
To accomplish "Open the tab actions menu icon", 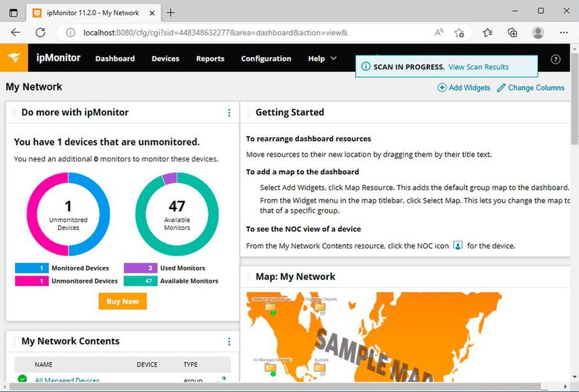I will click(x=13, y=12).
